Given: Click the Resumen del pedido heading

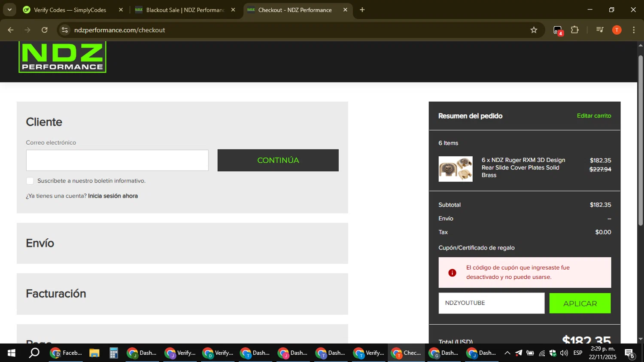Looking at the screenshot, I should tap(470, 116).
